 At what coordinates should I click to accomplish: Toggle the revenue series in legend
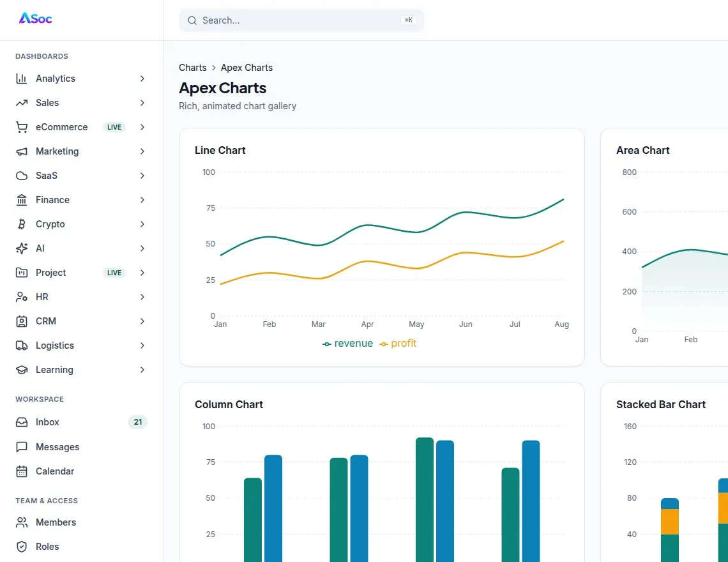(348, 343)
